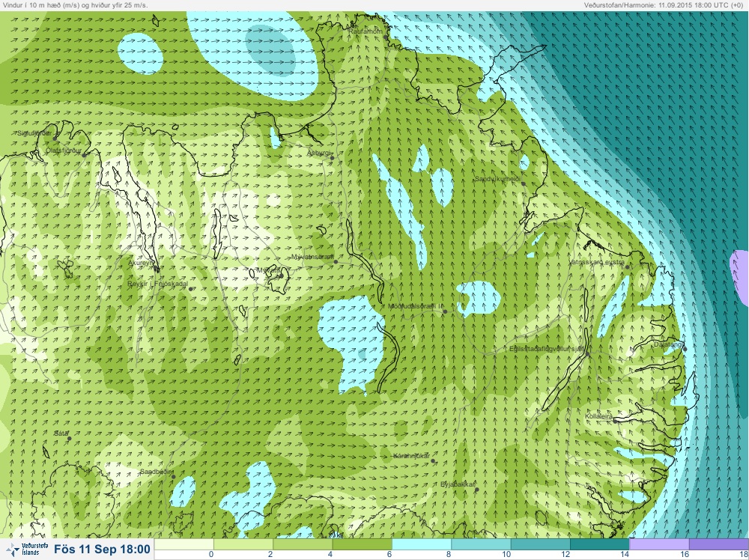Select the Siglufjörður station label
This screenshot has height=560, width=749.
pos(34,133)
